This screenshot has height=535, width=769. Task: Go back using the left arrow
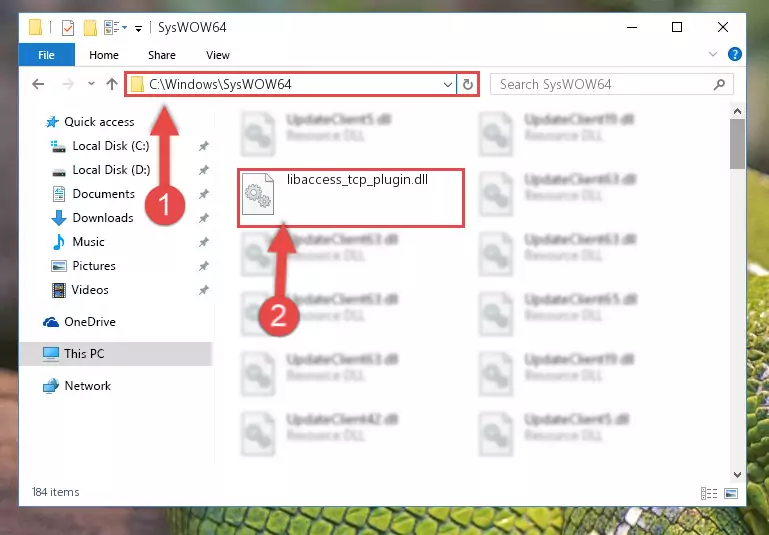coord(38,84)
